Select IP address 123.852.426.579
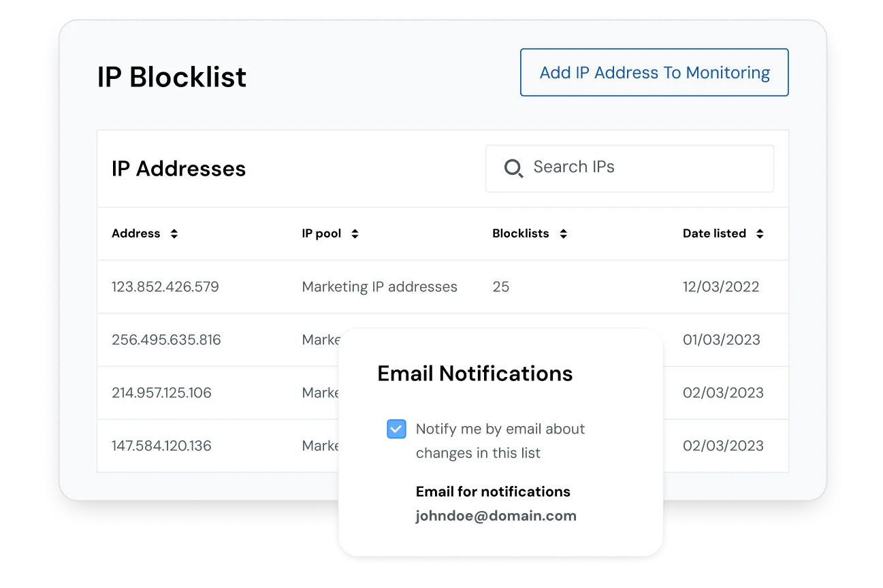Viewport: 883px width, 588px height. tap(165, 287)
